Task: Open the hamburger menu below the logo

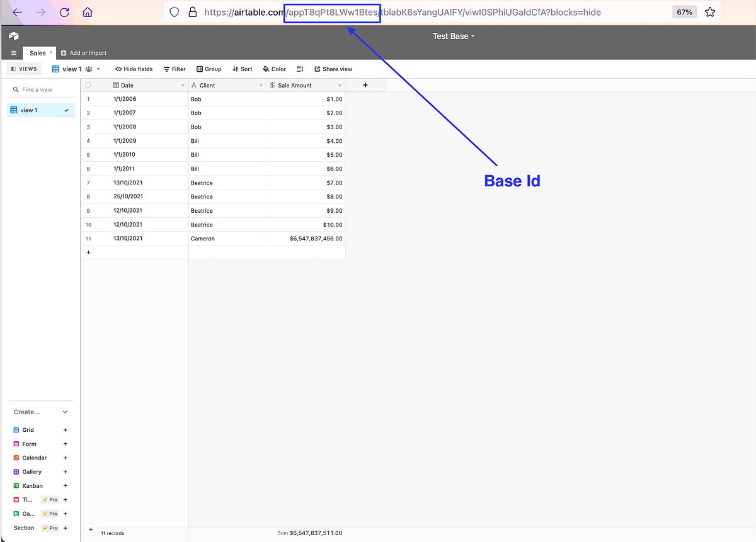Action: pyautogui.click(x=13, y=52)
